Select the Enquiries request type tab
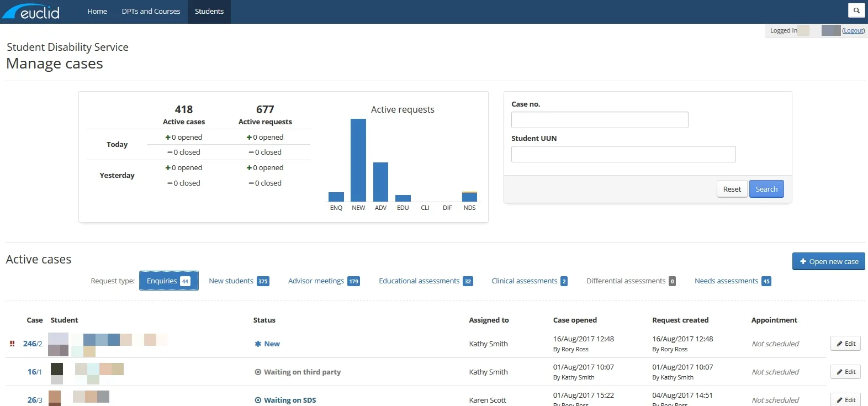The width and height of the screenshot is (868, 406). 168,281
